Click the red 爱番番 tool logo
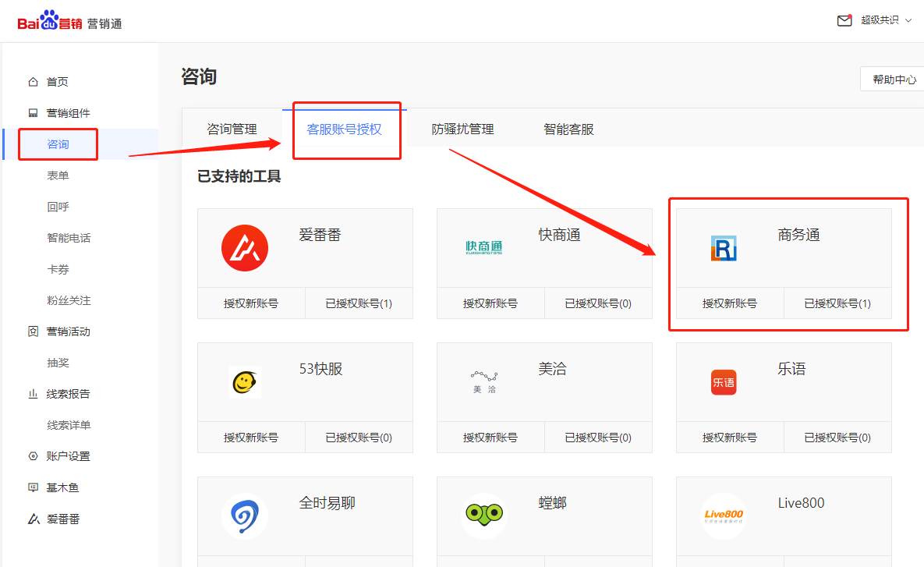This screenshot has height=567, width=924. pyautogui.click(x=245, y=247)
